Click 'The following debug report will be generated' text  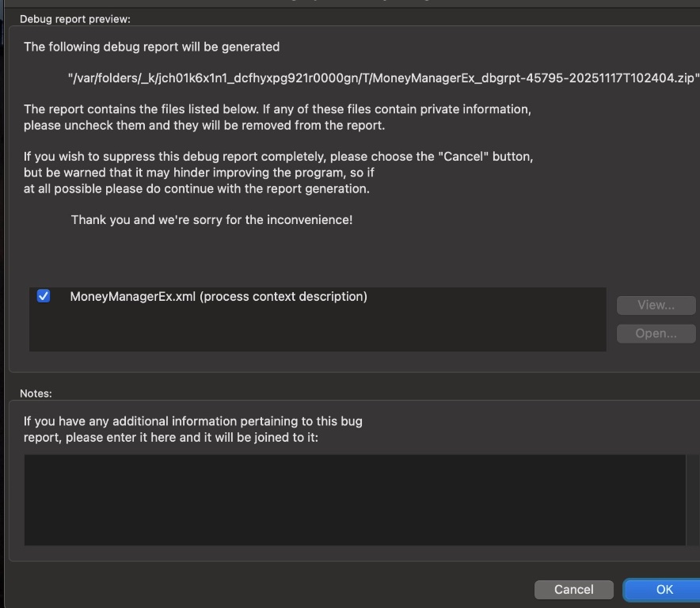[x=151, y=47]
